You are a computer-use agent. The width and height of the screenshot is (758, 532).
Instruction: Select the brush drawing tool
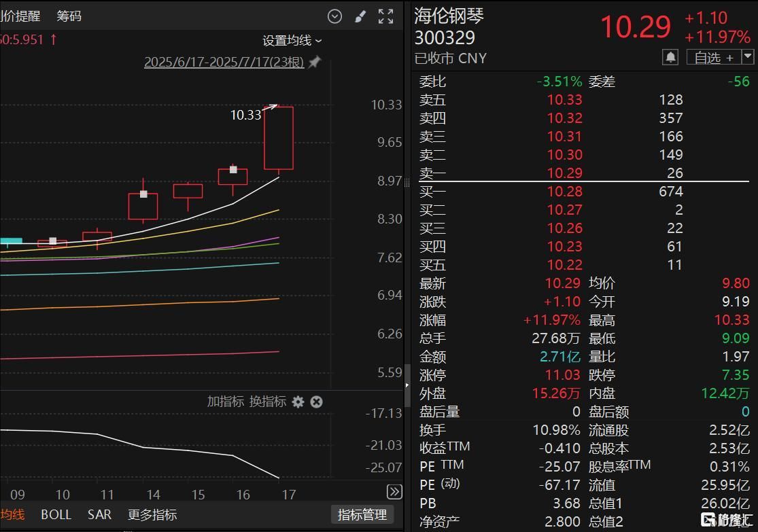click(360, 16)
